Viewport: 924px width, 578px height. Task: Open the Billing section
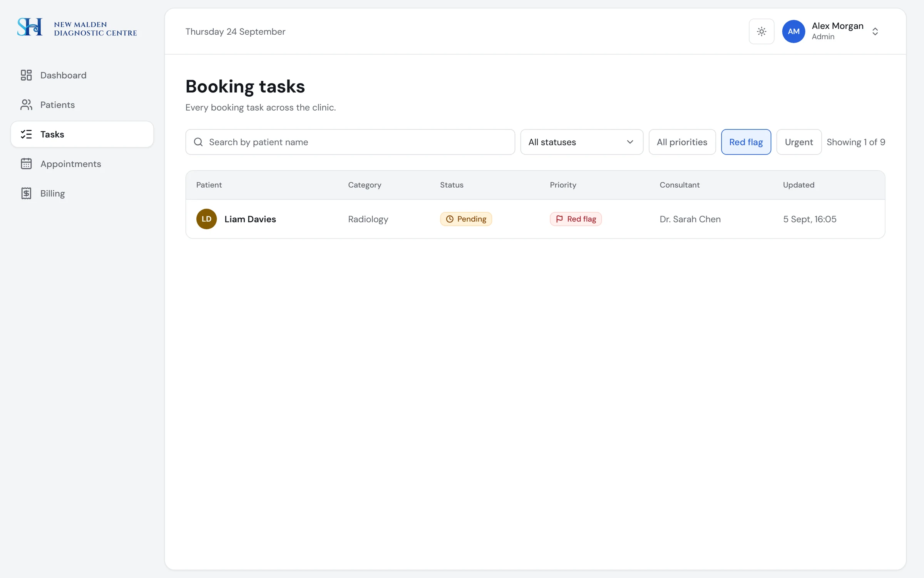tap(82, 193)
